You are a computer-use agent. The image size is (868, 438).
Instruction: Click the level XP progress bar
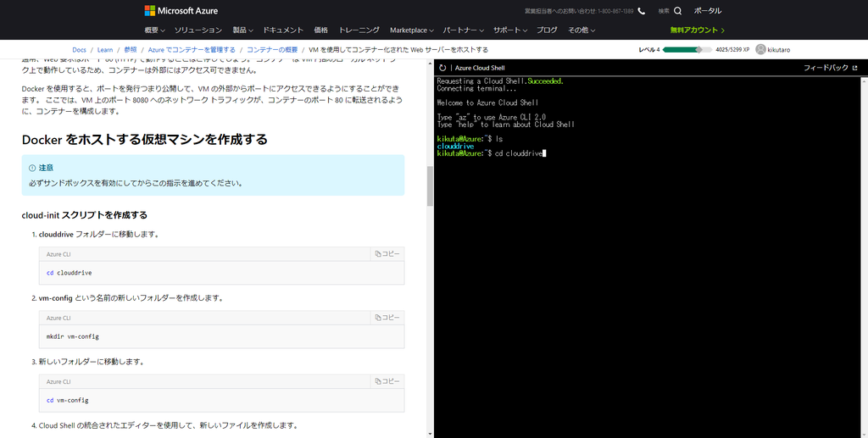[687, 50]
